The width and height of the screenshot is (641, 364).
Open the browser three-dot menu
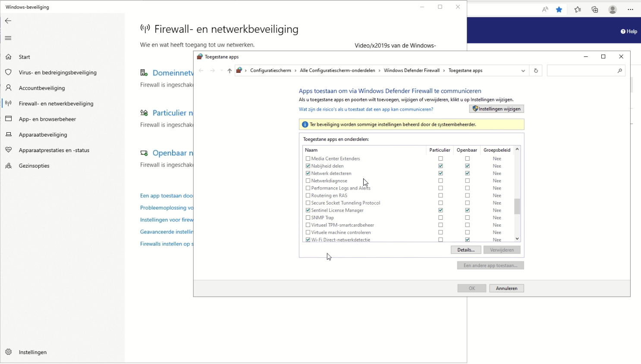[631, 9]
